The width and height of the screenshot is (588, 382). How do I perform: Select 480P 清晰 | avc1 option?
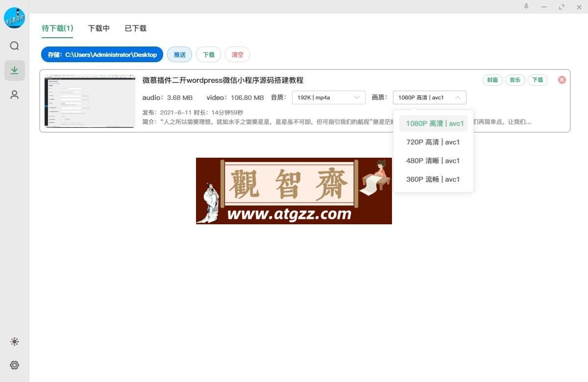pos(434,161)
